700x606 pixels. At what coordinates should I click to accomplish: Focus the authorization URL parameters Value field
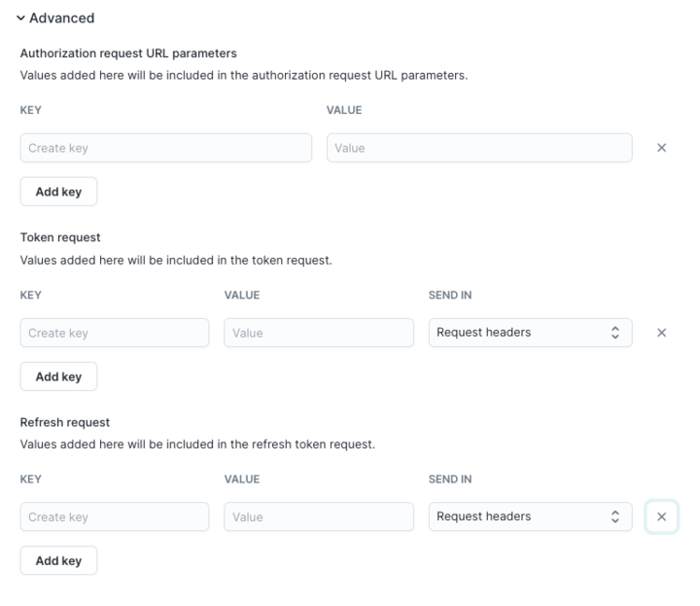pos(479,148)
